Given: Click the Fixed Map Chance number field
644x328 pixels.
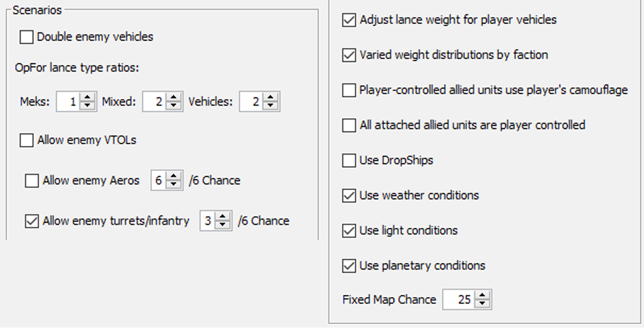Looking at the screenshot, I should 459,300.
